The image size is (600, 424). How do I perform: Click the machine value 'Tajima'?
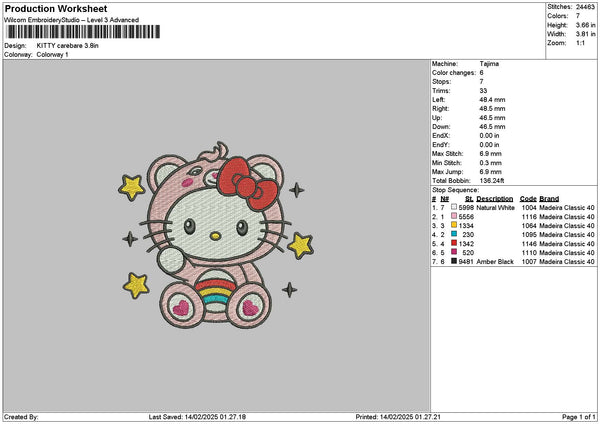point(489,64)
